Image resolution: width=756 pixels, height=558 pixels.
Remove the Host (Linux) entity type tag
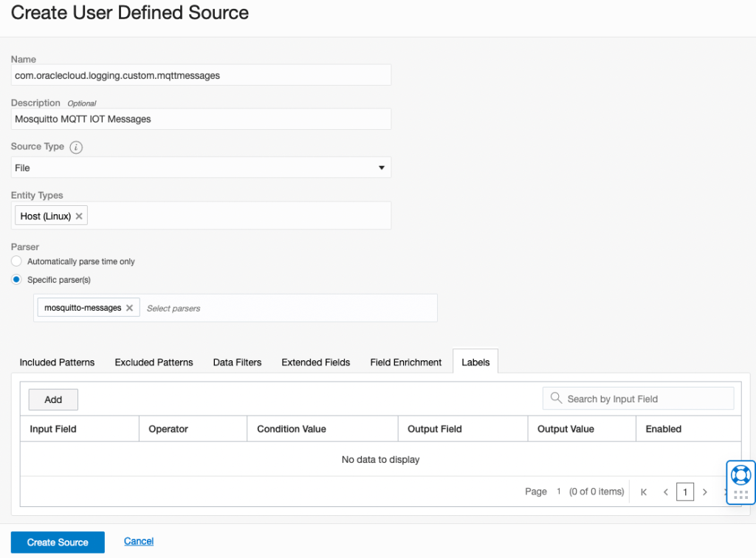80,216
